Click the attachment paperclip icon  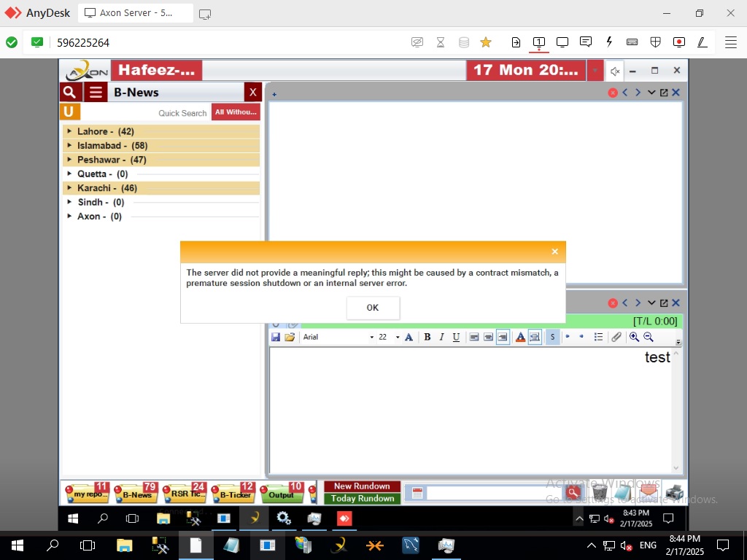pos(616,337)
